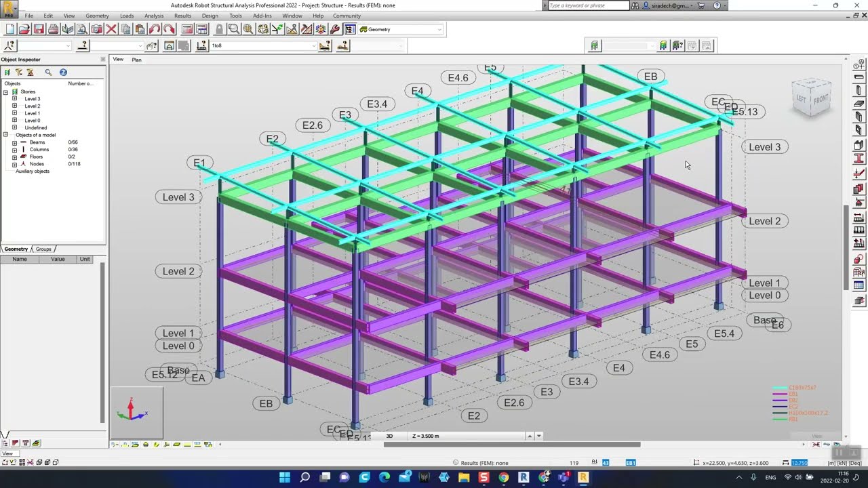Open the File menu
Screen dimensions: 868x488
29,16
